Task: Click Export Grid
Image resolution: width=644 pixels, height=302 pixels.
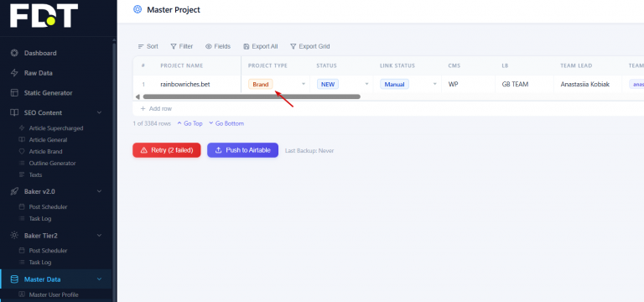Action: [x=309, y=46]
